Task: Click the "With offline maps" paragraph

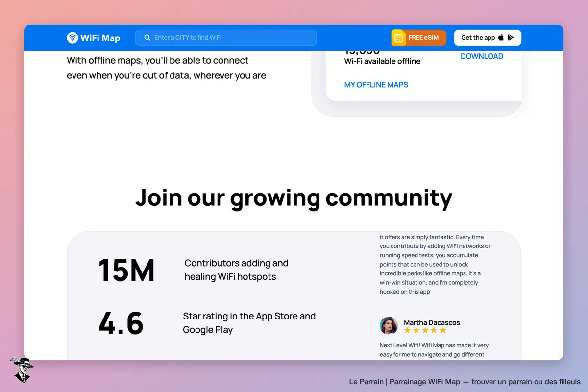Action: click(167, 68)
